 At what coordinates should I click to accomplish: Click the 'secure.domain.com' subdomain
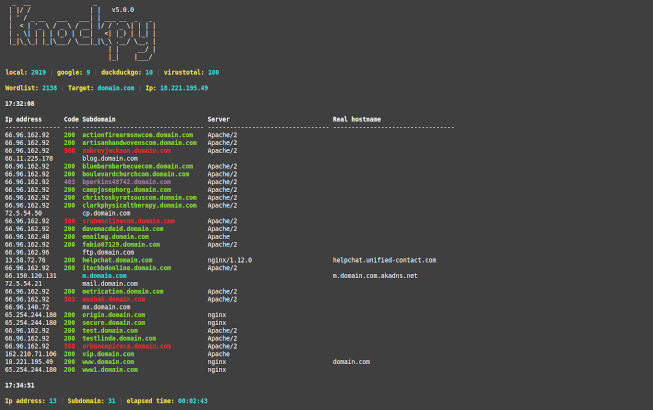click(114, 323)
